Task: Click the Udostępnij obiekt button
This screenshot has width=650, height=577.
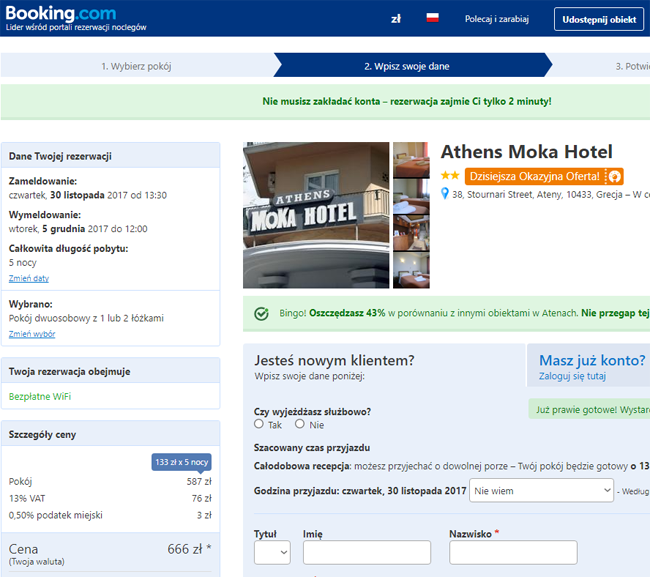Action: (x=599, y=19)
